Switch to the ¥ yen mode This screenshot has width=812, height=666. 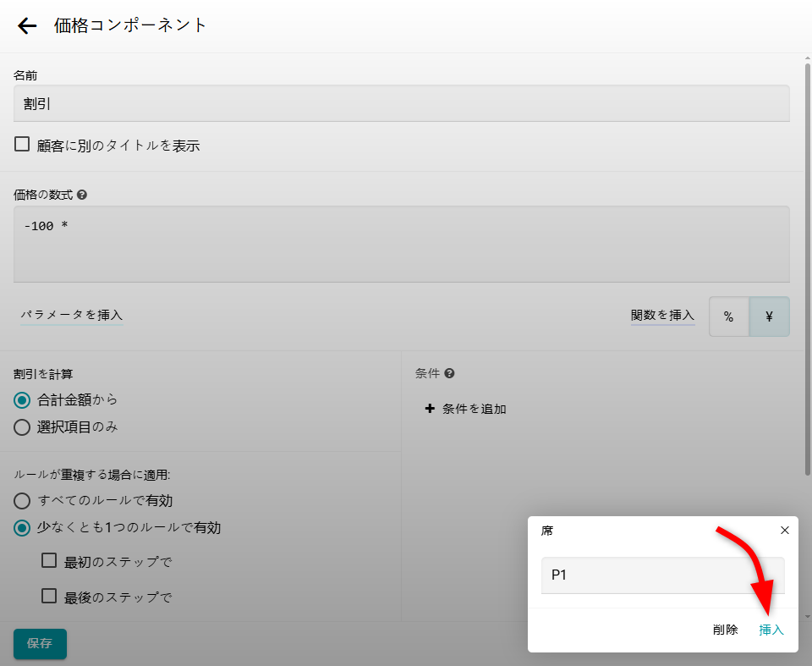pyautogui.click(x=769, y=316)
